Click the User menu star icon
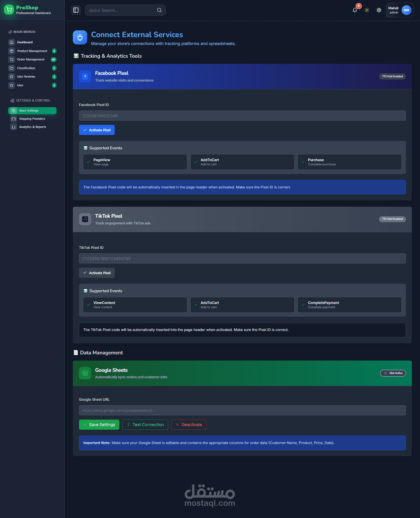This screenshot has height=518, width=420. point(12,85)
